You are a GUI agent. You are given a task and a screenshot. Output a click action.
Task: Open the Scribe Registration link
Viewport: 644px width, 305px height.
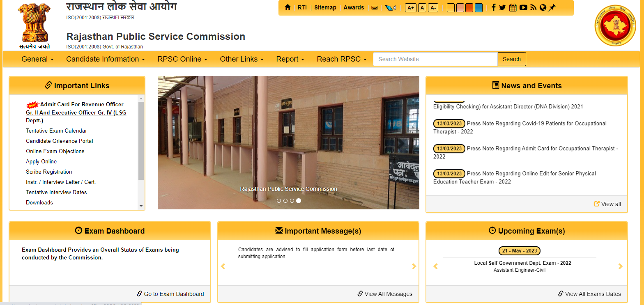tap(49, 172)
